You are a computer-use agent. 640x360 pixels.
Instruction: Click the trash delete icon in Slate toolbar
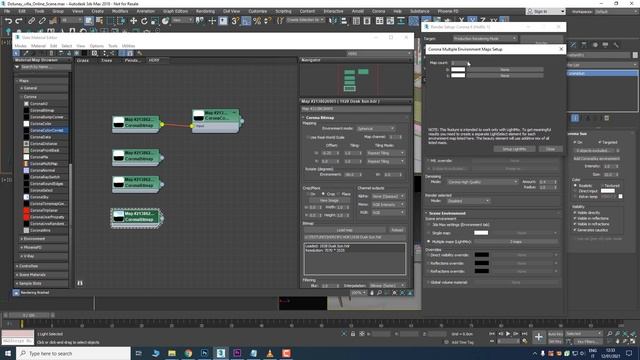pos(51,53)
